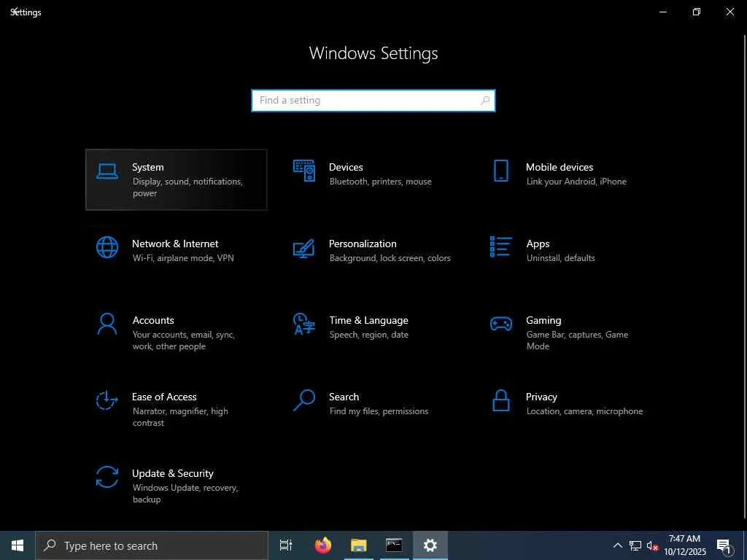Open the Apps list icon
747x560 pixels.
[x=500, y=246]
